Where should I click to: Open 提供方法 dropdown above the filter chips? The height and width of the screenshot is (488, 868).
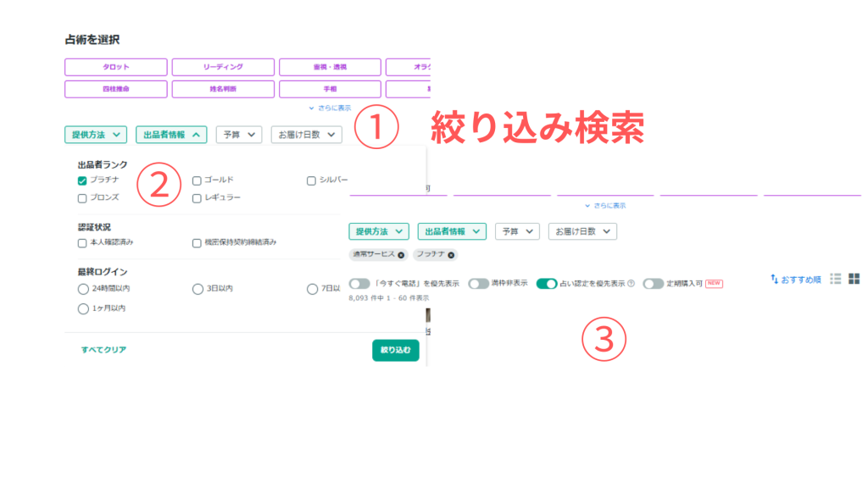[378, 231]
